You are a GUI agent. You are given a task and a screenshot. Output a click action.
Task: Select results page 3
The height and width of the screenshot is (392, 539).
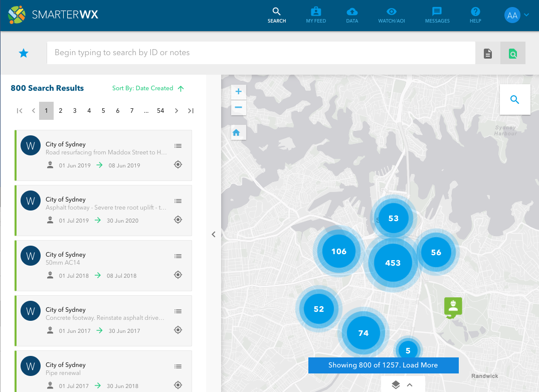click(x=75, y=111)
